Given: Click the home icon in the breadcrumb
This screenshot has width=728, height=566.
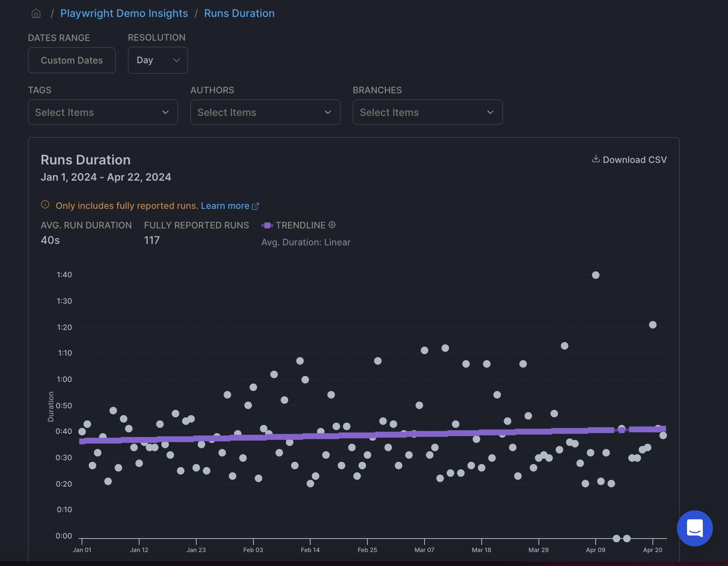Looking at the screenshot, I should click(36, 13).
